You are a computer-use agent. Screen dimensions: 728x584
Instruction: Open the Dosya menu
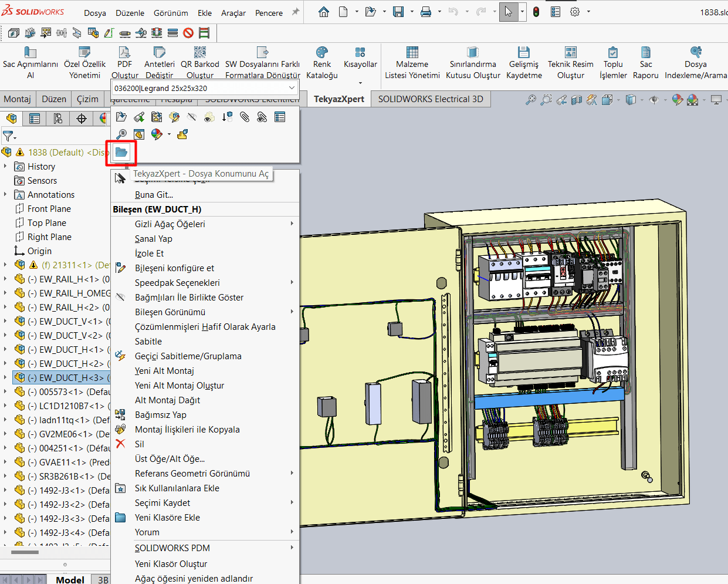[95, 13]
